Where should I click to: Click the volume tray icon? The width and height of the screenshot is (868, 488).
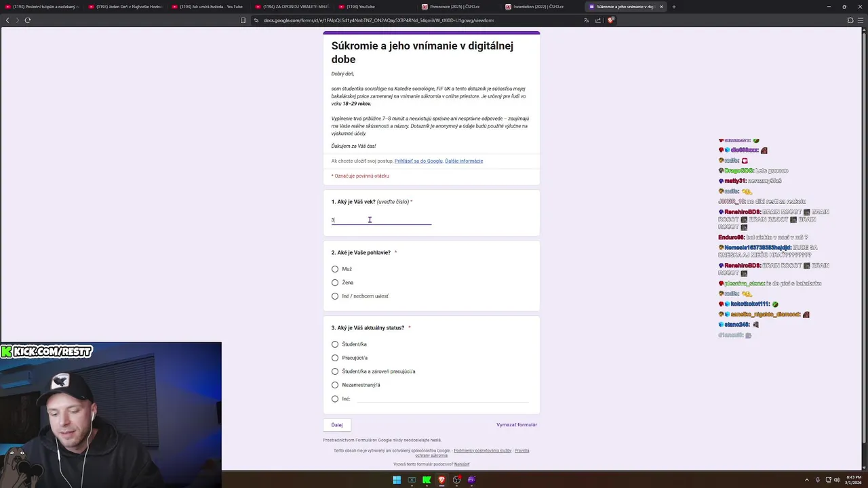point(836,480)
